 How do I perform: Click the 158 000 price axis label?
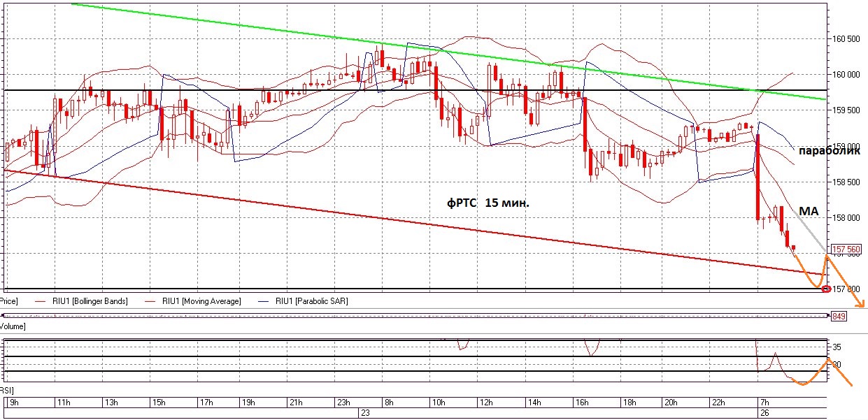tap(847, 217)
